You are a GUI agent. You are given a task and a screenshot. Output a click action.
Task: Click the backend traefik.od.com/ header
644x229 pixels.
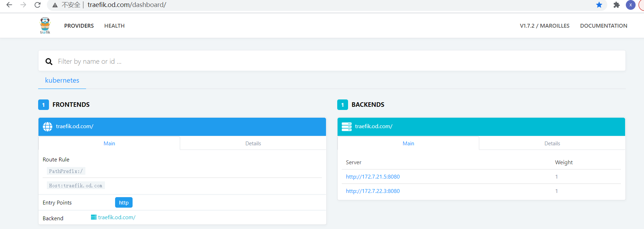coord(481,126)
